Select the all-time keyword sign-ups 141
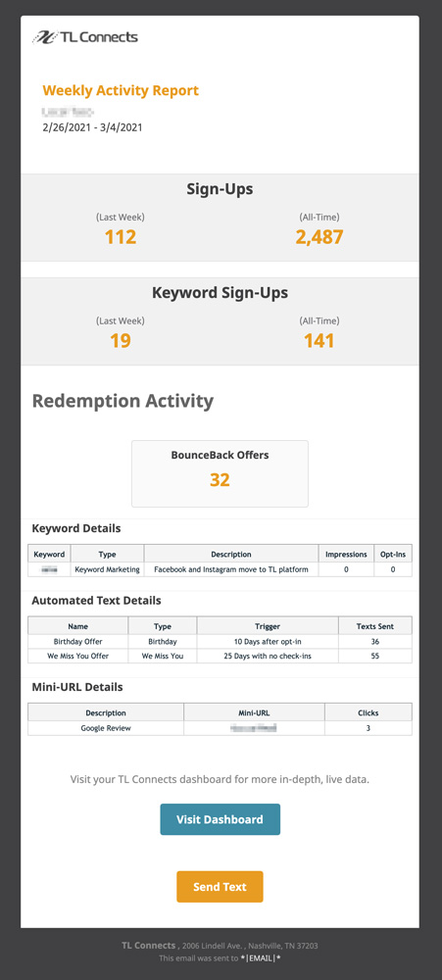Viewport: 442px width, 980px height. 319,341
